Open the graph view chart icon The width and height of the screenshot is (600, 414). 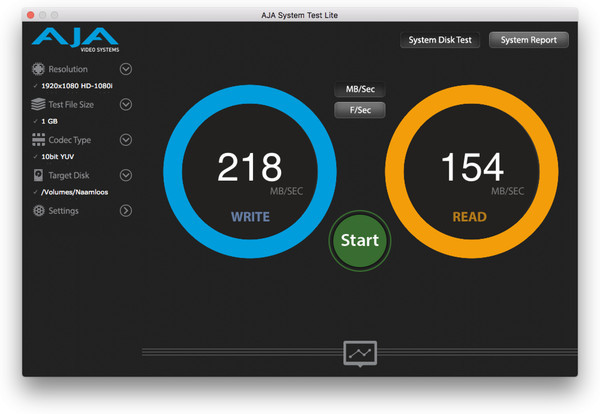(360, 353)
